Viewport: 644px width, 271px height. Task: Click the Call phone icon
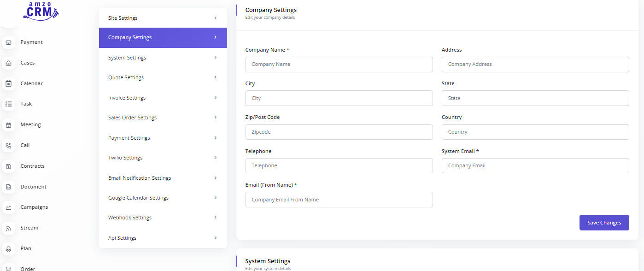tap(8, 146)
